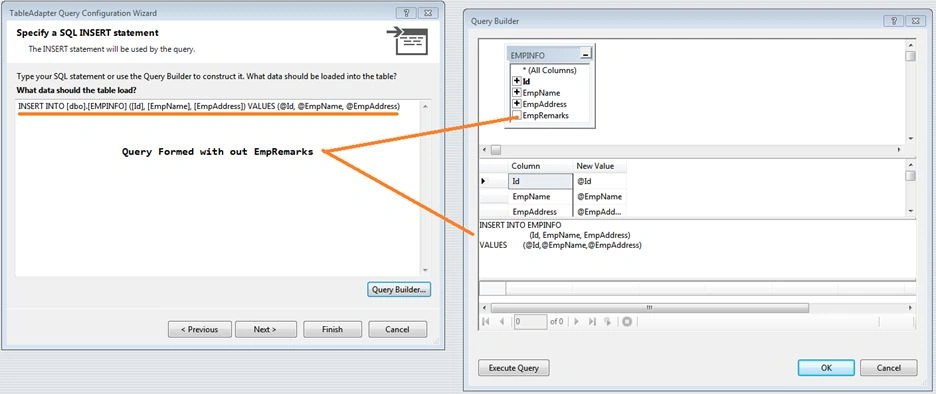This screenshot has height=394, width=936.
Task: Uncheck the EmpAddress column checkbox
Action: (x=517, y=104)
